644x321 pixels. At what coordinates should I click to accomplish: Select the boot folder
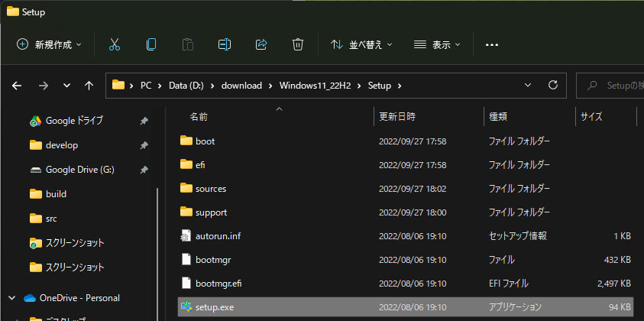pos(405,141)
